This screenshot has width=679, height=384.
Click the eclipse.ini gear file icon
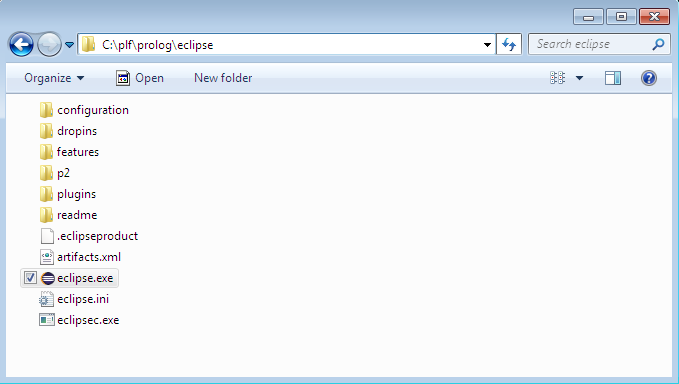46,299
